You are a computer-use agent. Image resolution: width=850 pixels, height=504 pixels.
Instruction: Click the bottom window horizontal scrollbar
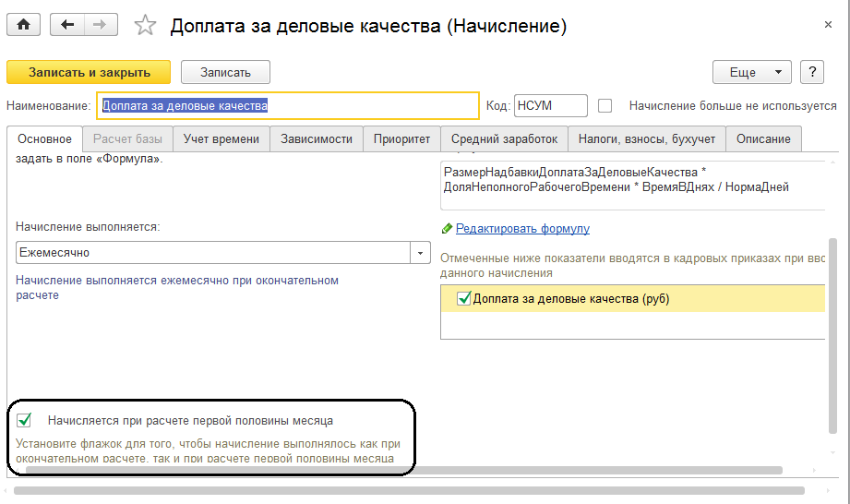(x=409, y=491)
